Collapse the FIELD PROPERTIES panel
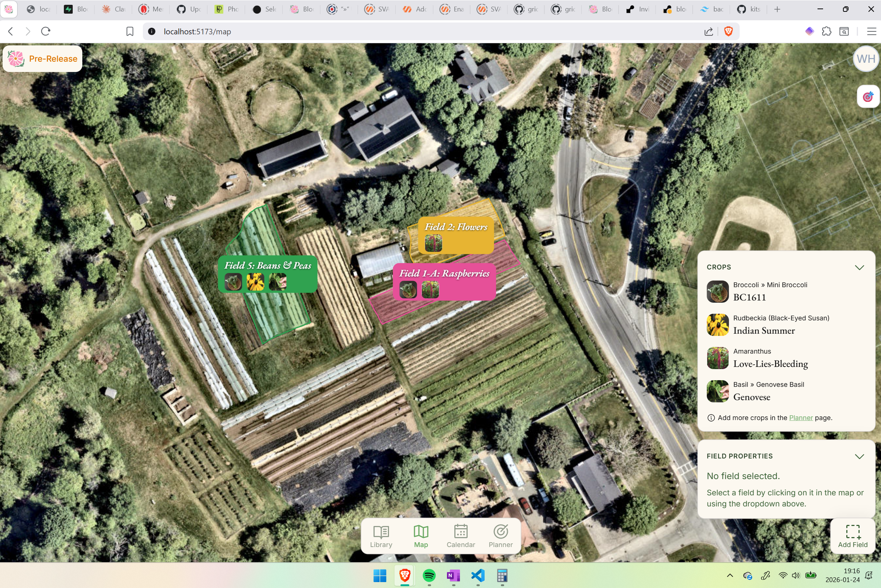This screenshot has width=881, height=588. (x=860, y=456)
